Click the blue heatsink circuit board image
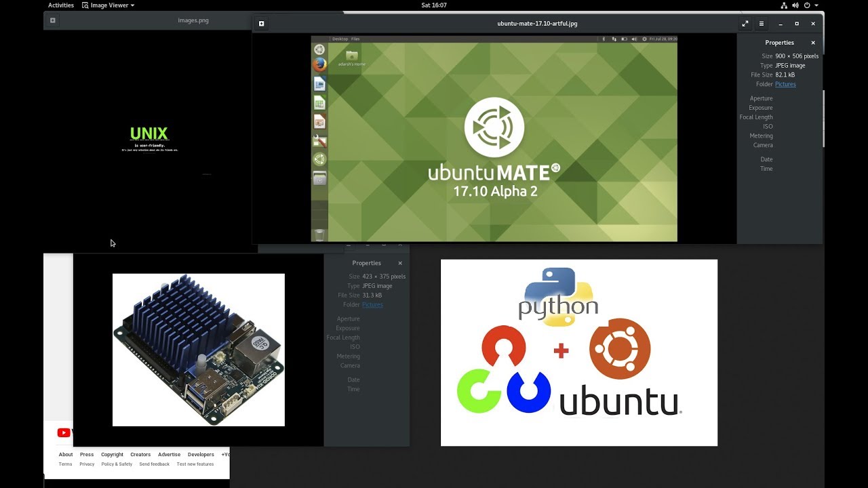 coord(199,350)
